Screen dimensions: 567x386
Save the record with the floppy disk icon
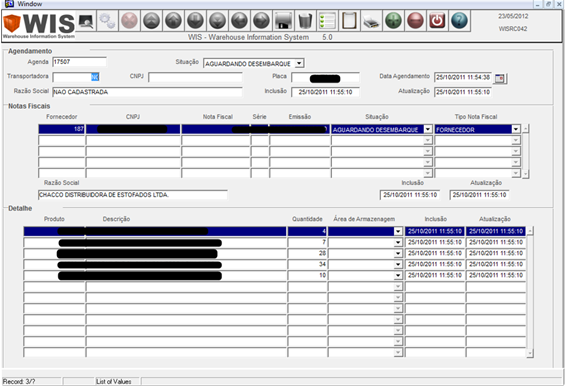click(283, 21)
